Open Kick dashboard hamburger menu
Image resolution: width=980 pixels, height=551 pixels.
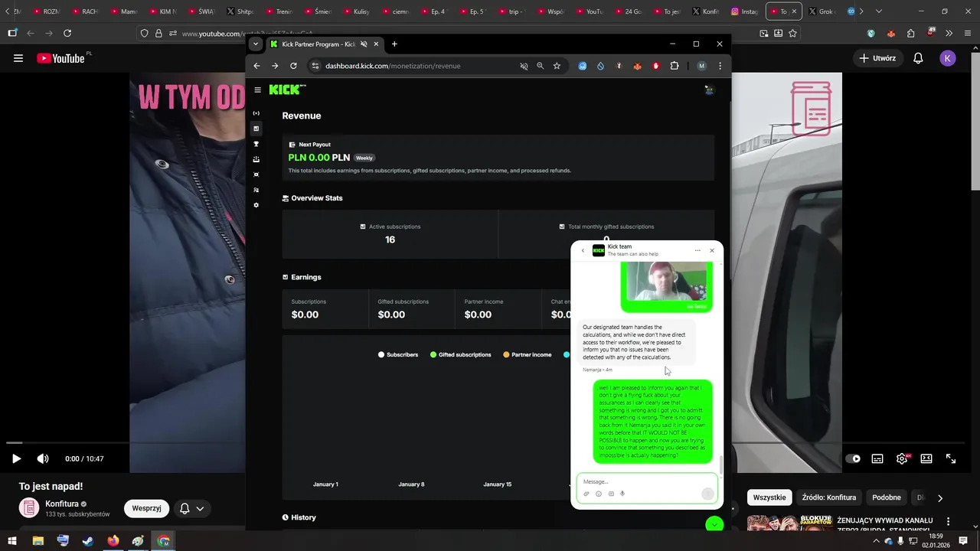(257, 90)
